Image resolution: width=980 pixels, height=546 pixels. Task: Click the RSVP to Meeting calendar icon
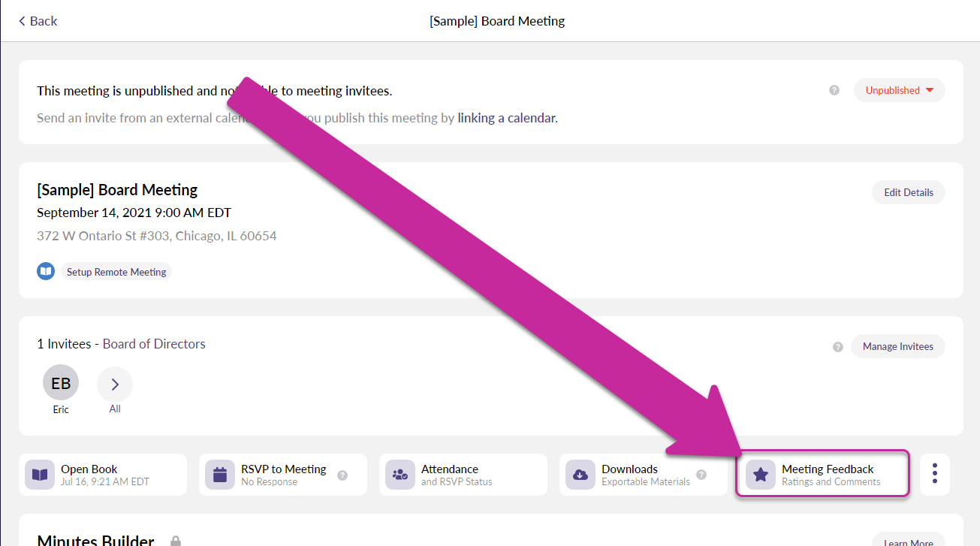(x=220, y=475)
